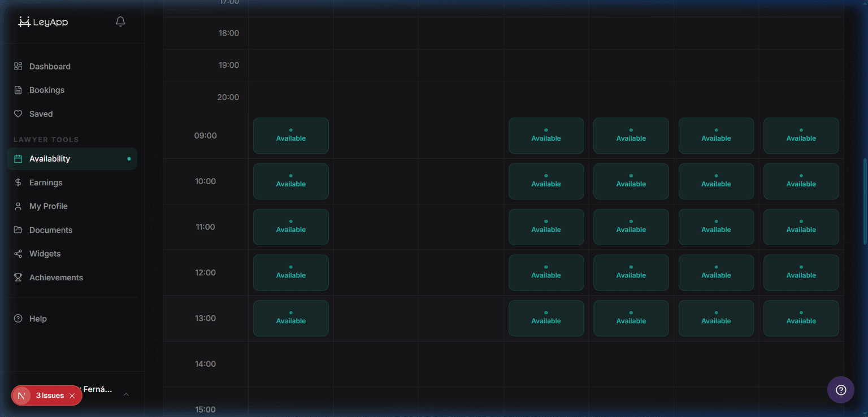This screenshot has height=417, width=868.
Task: Click the My Profile person icon
Action: 18,206
